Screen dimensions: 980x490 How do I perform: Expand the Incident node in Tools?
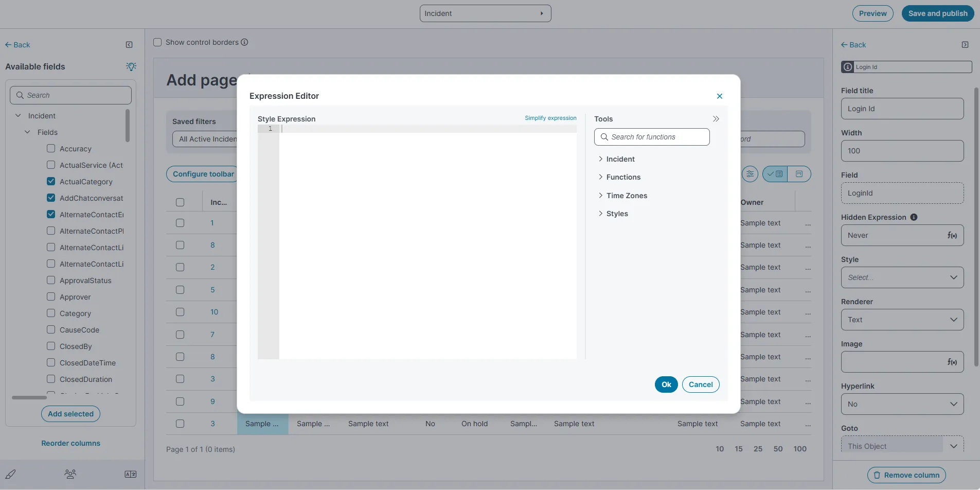[x=600, y=159]
